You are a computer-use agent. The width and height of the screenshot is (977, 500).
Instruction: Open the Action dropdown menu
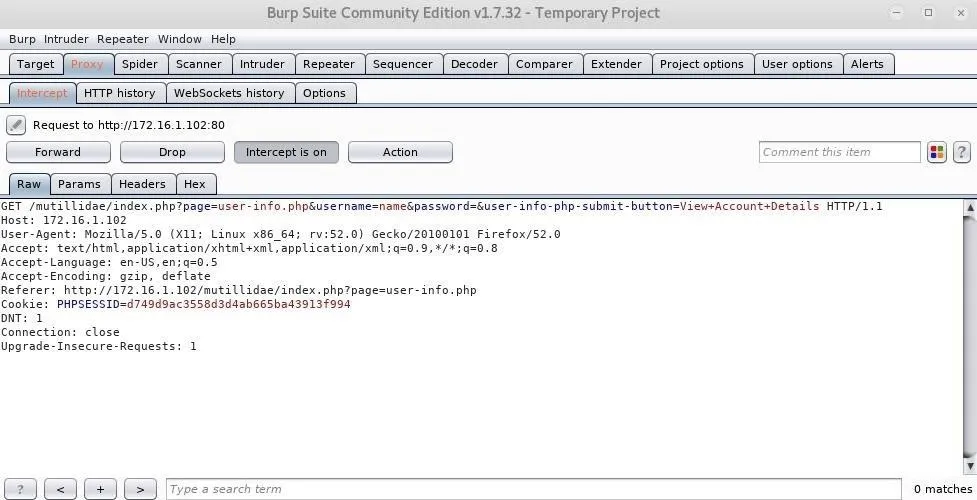point(400,152)
